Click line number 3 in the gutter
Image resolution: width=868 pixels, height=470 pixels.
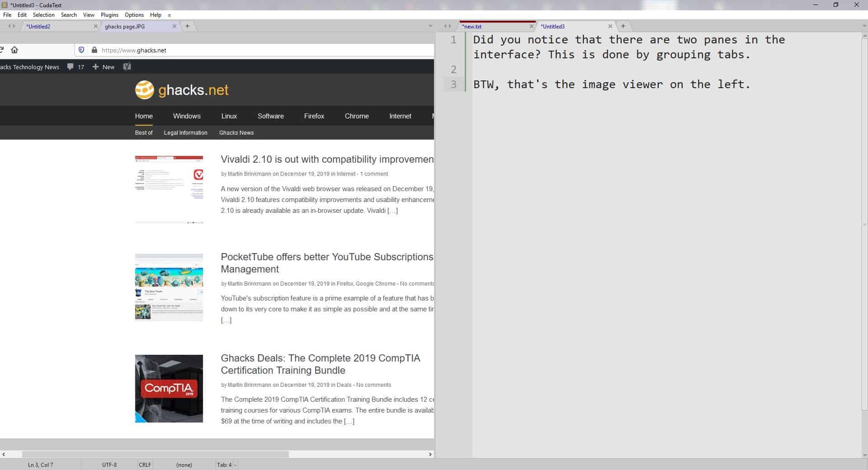pyautogui.click(x=453, y=84)
